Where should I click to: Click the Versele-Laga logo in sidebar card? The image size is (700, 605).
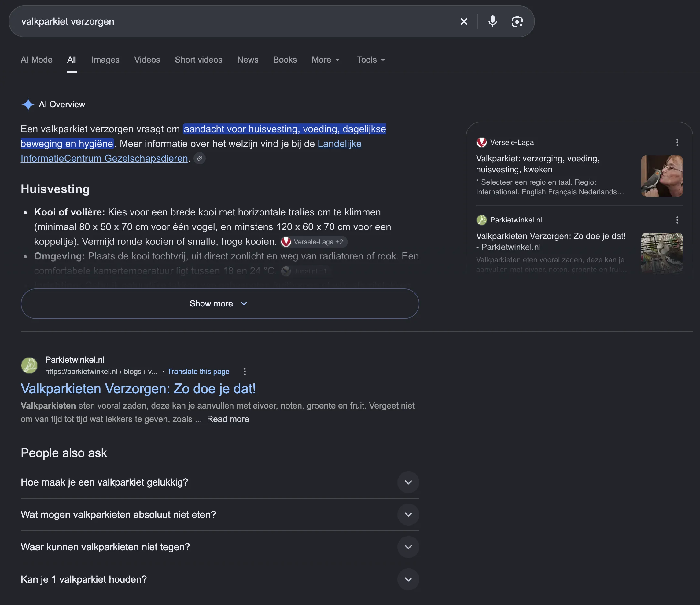(x=481, y=142)
